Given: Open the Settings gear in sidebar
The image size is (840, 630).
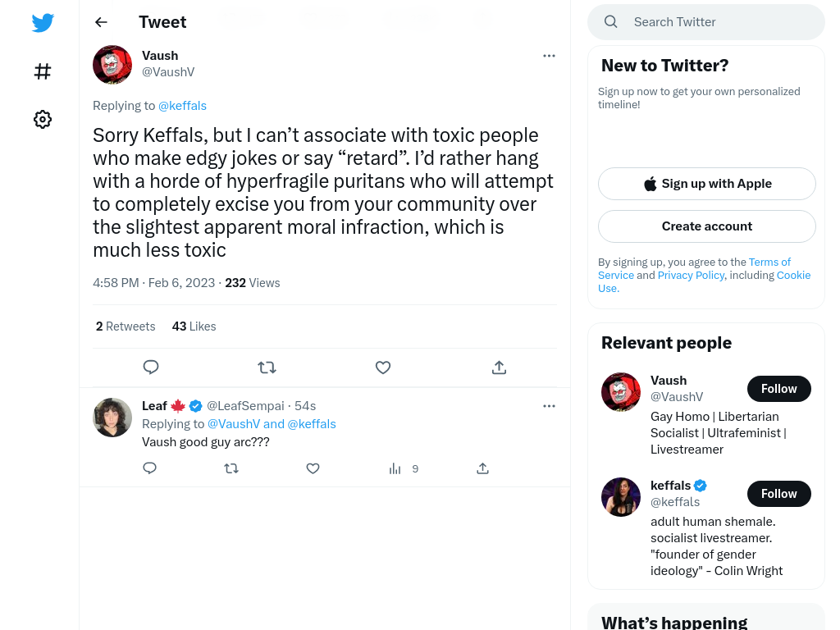Looking at the screenshot, I should 43,119.
